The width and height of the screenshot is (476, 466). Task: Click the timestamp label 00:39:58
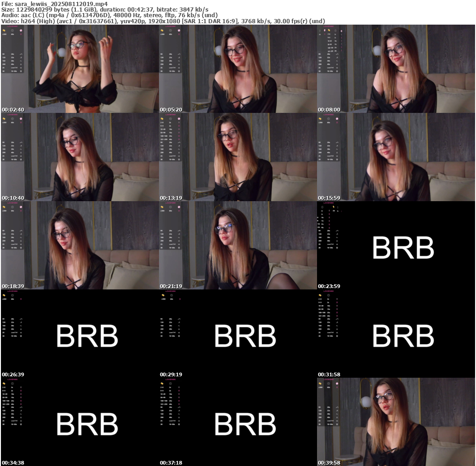click(329, 463)
